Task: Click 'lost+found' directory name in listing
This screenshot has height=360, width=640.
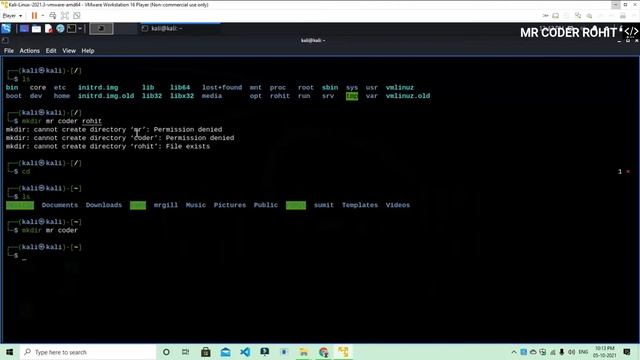Action: click(x=222, y=87)
